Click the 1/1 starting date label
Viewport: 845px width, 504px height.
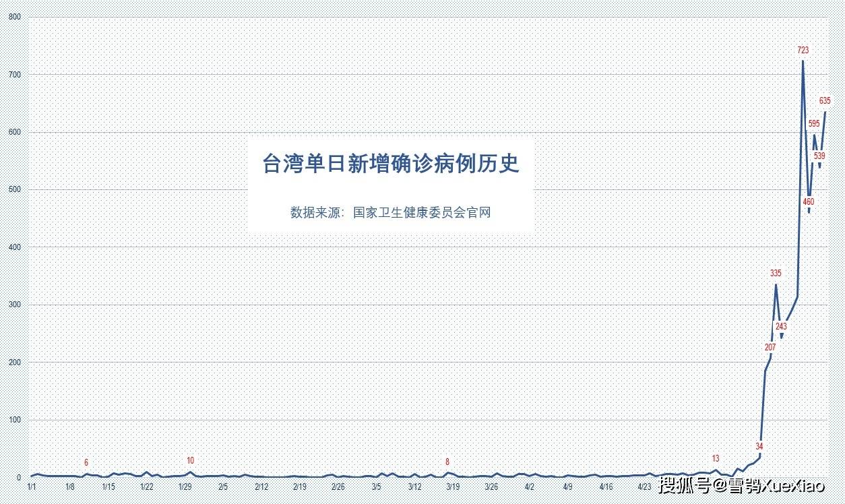(x=32, y=486)
